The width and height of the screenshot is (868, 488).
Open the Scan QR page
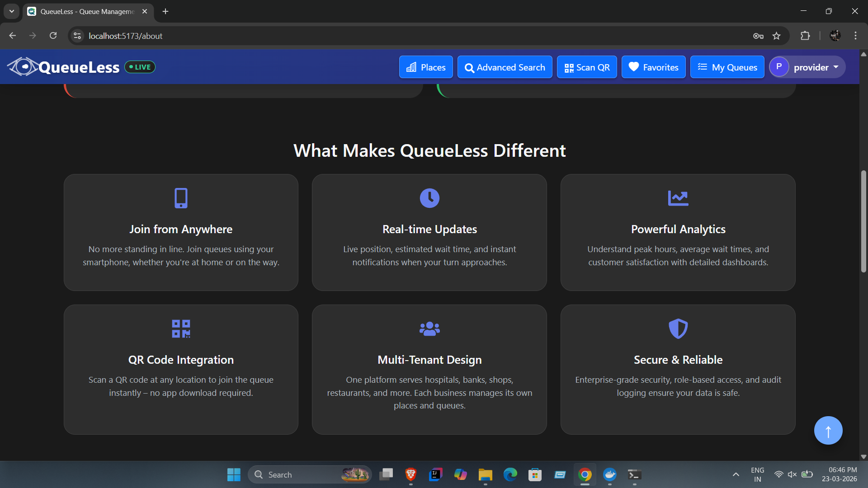587,67
